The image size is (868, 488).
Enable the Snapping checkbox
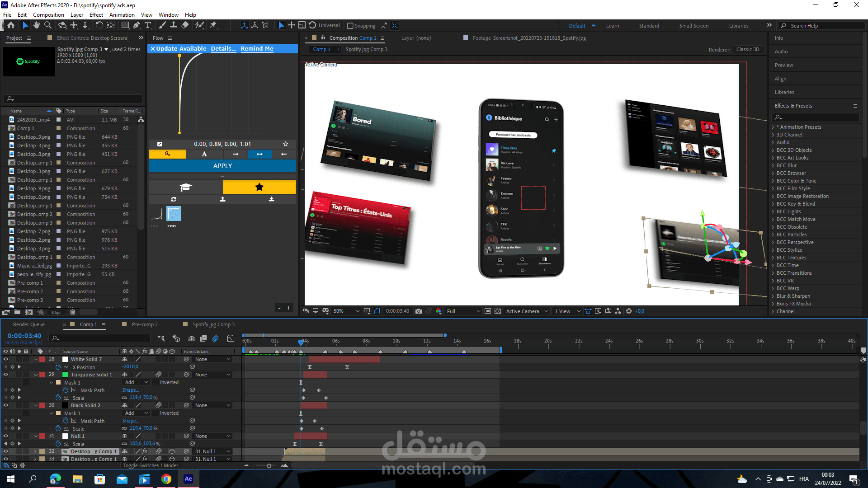pyautogui.click(x=350, y=26)
